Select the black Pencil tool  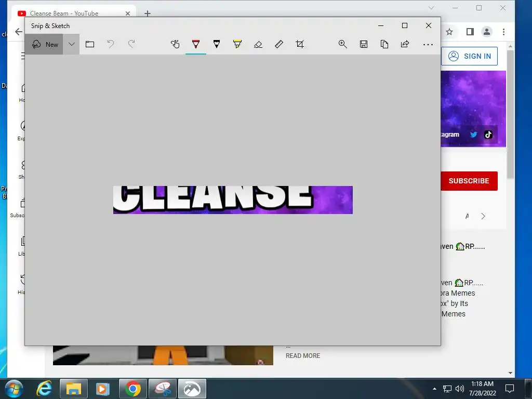(x=217, y=44)
